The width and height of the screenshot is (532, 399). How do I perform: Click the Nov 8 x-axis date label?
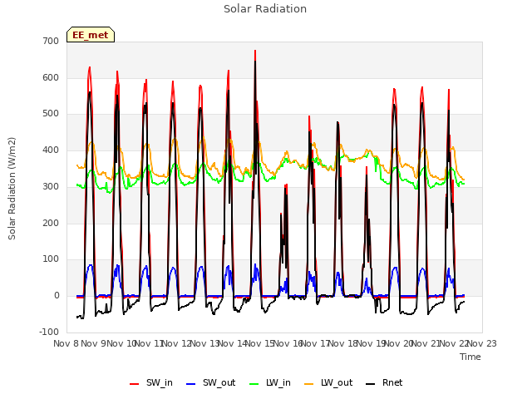pos(66,343)
